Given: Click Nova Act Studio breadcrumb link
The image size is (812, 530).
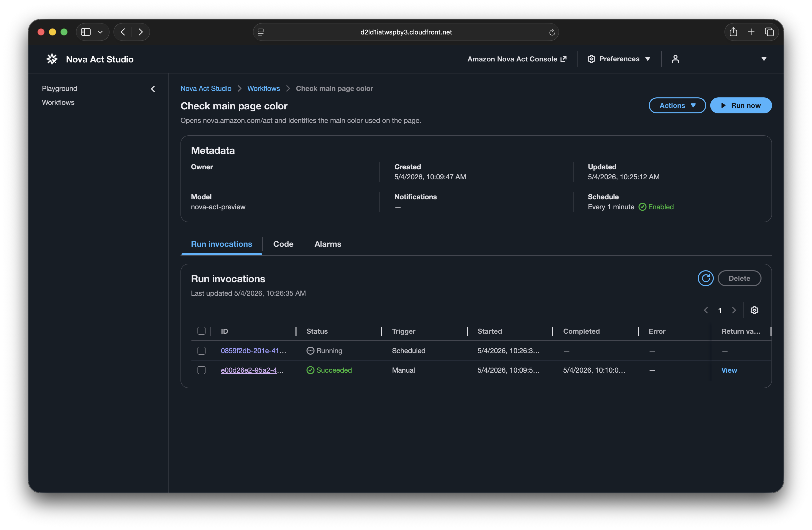Looking at the screenshot, I should [206, 89].
